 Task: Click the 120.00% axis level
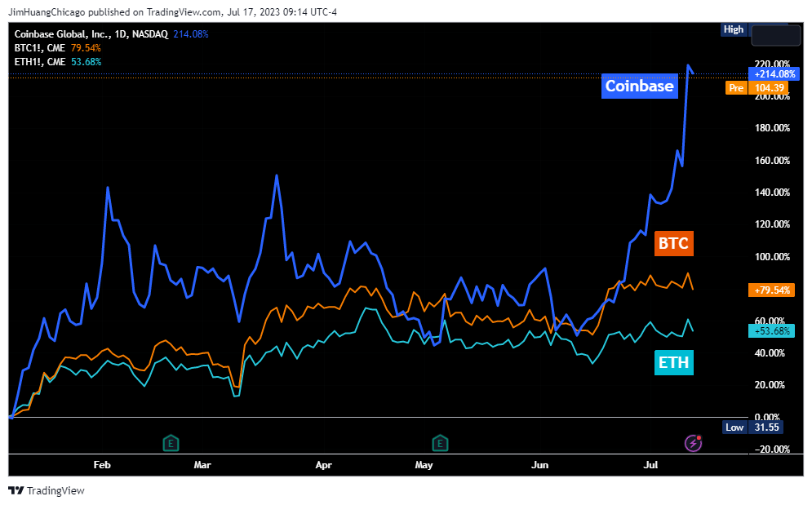click(772, 224)
